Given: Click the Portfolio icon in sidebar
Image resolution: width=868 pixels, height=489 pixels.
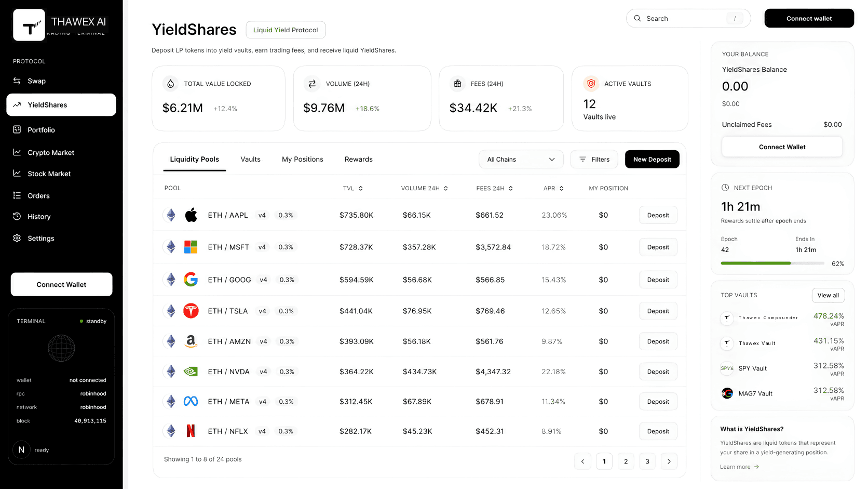Looking at the screenshot, I should pyautogui.click(x=17, y=129).
